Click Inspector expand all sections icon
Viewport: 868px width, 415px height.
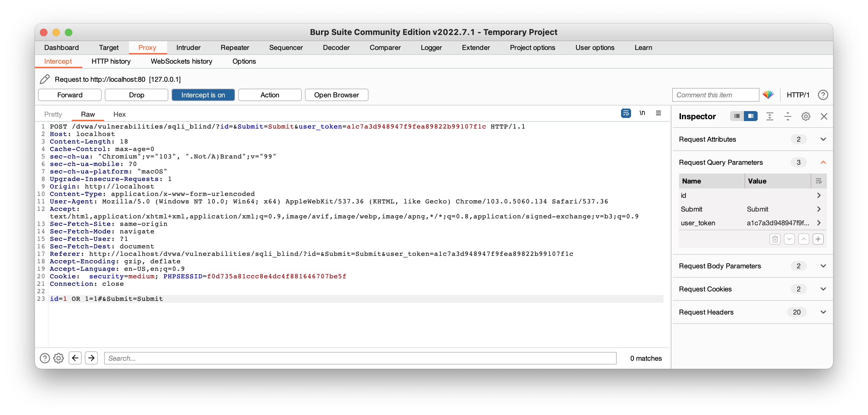point(769,116)
